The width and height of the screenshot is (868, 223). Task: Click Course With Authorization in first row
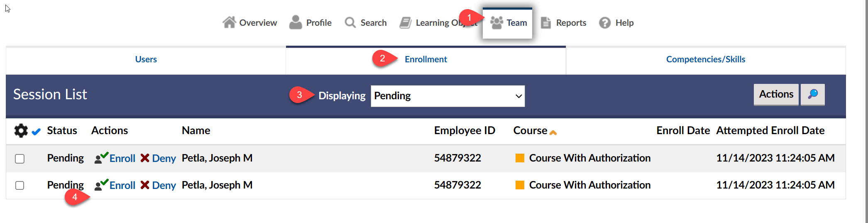click(589, 158)
